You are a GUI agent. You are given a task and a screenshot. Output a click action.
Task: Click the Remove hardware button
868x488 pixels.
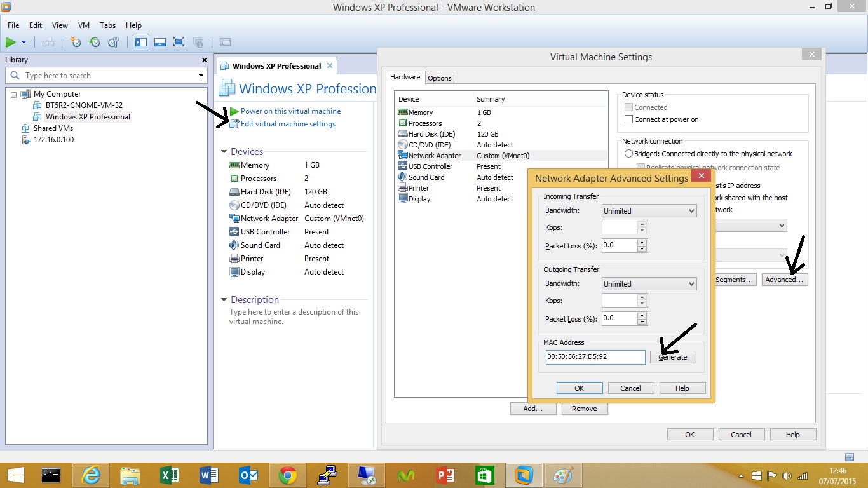pos(585,409)
